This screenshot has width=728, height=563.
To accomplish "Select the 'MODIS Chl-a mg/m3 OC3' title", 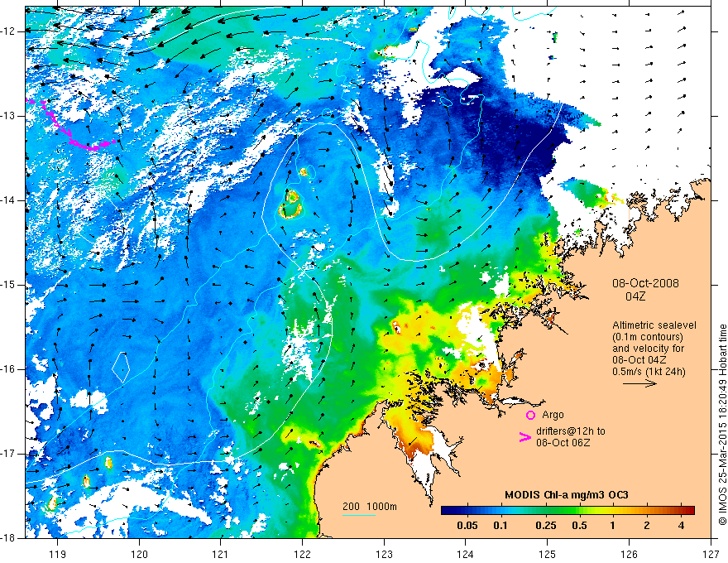I will [567, 495].
